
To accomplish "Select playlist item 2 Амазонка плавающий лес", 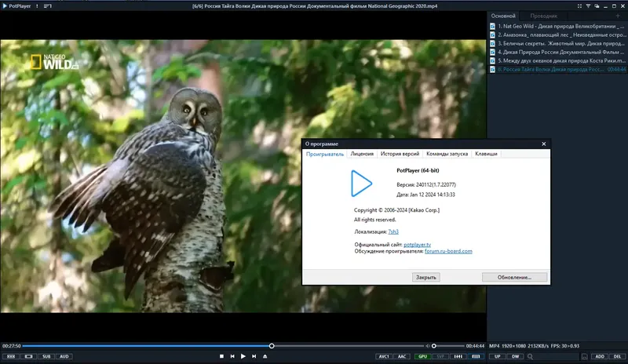I will click(557, 35).
